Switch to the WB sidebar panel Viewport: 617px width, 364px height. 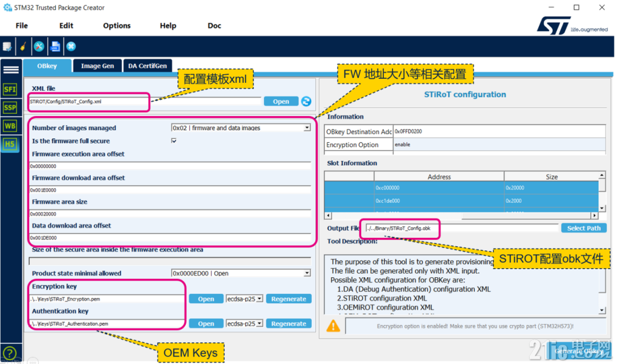click(10, 126)
